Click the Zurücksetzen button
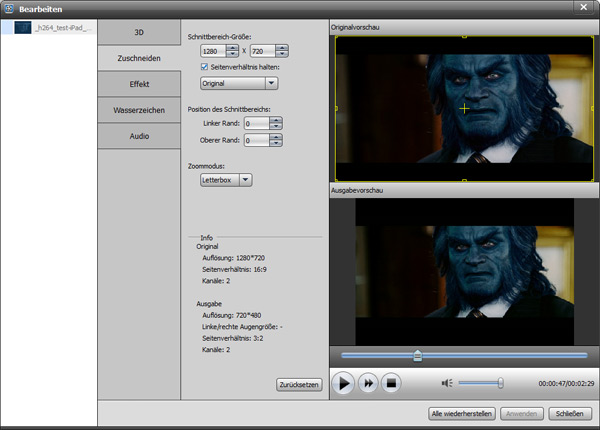 (299, 384)
